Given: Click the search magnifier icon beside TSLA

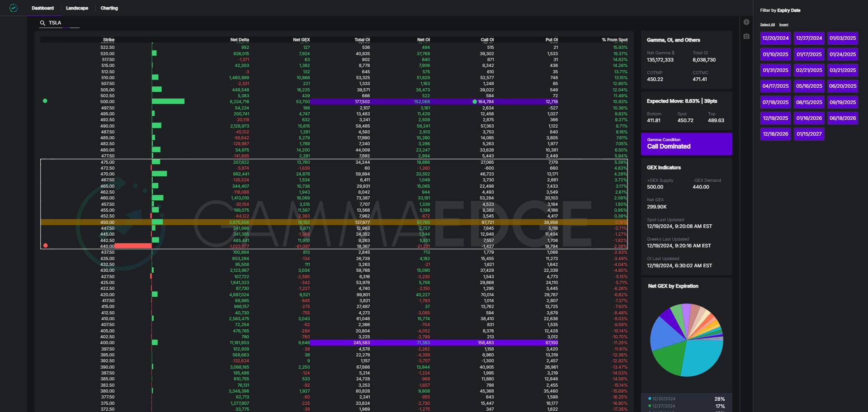Looking at the screenshot, I should click(x=42, y=23).
